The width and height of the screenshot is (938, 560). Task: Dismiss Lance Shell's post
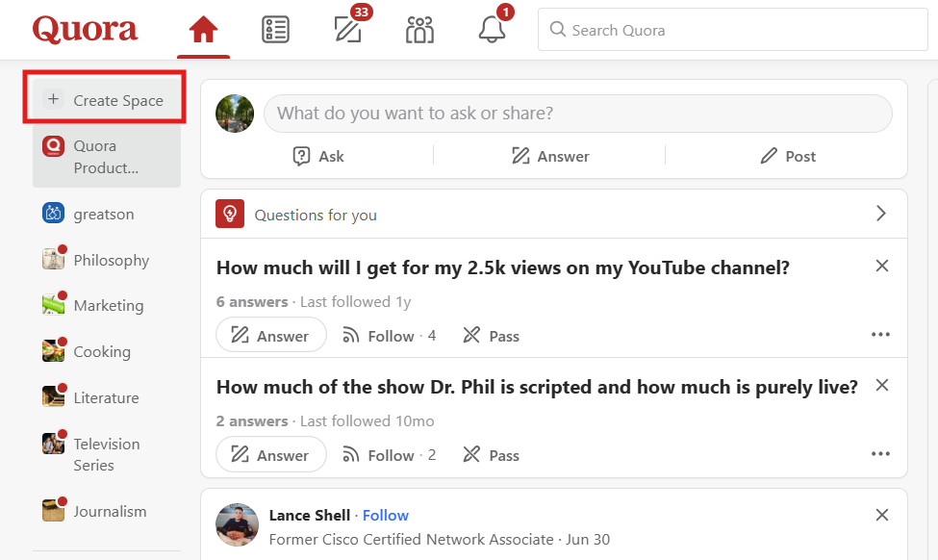[882, 515]
